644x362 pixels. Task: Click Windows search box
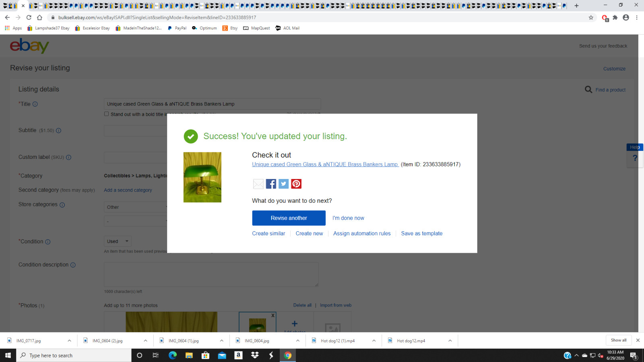tap(74, 355)
